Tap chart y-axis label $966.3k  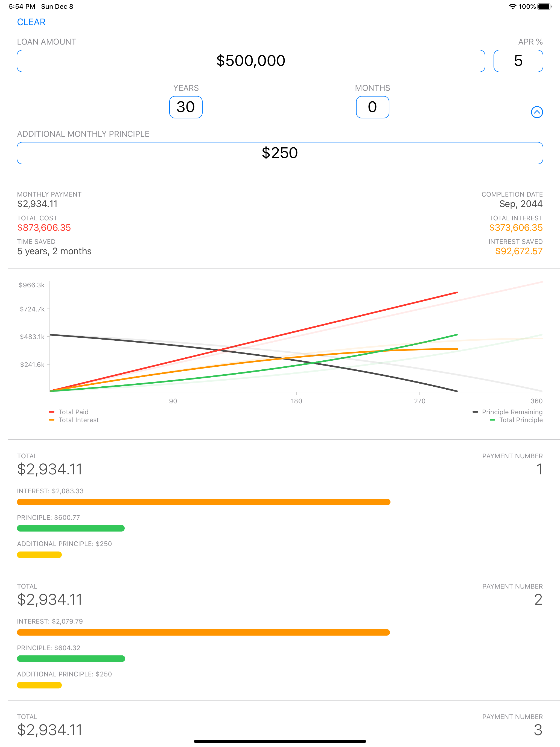[x=31, y=285]
